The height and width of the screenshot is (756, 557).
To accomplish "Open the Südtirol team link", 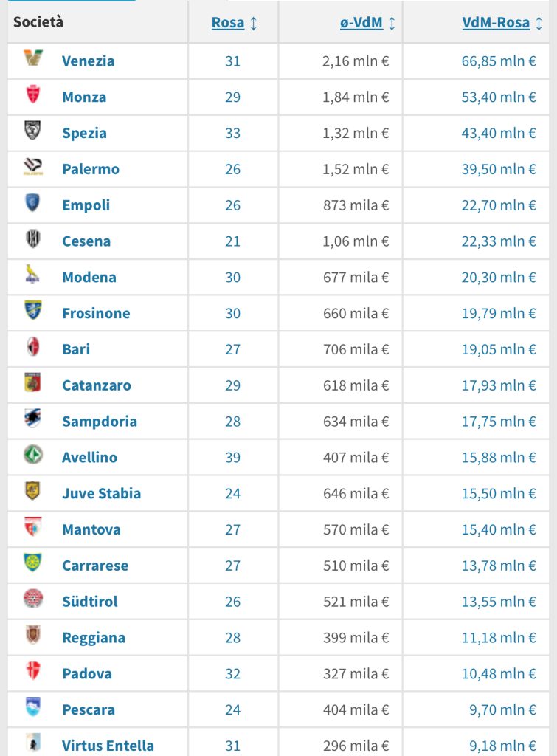I will click(x=90, y=602).
